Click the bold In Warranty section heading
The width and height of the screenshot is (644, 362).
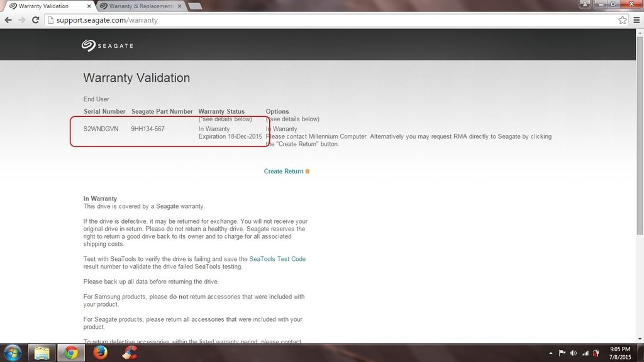pyautogui.click(x=100, y=198)
